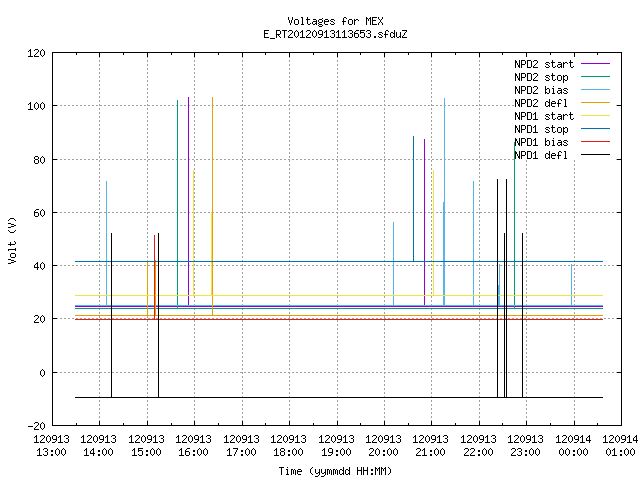Viewport: 640px width, 480px height.
Task: Click the 'NPD1 bias' legend label
Action: (x=541, y=142)
